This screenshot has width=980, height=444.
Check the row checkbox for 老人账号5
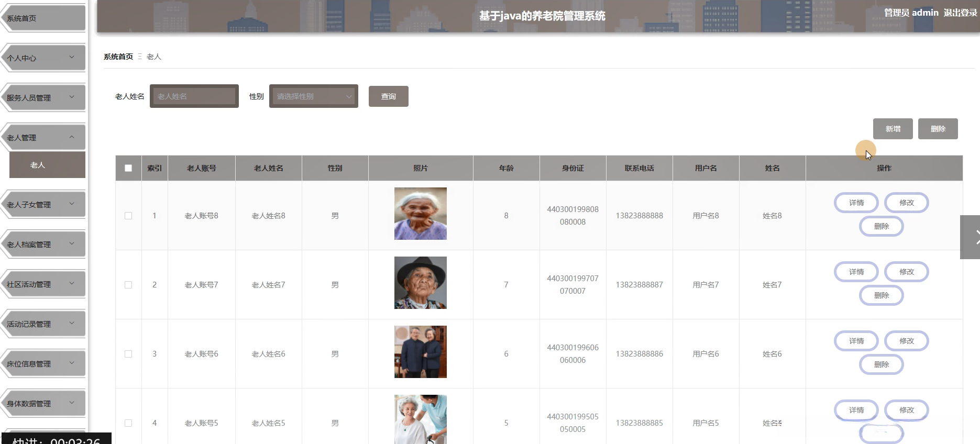tap(128, 423)
